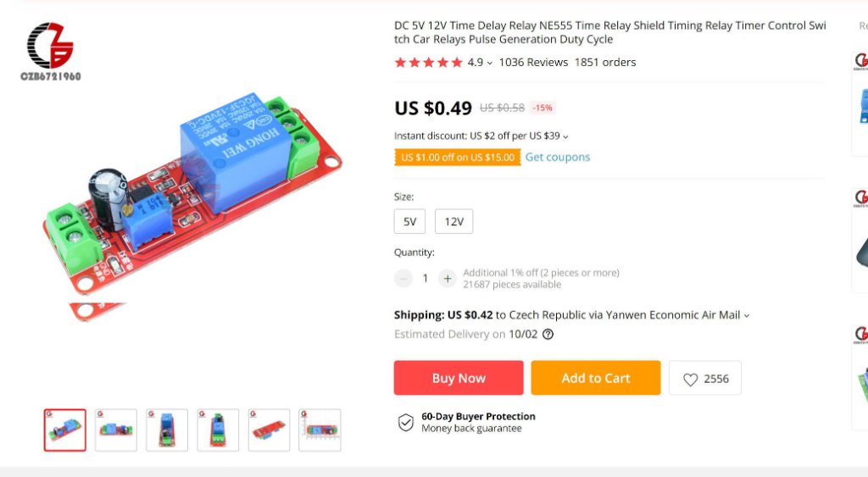Image resolution: width=868 pixels, height=477 pixels.
Task: Click the delivery info question mark icon
Action: pyautogui.click(x=548, y=335)
